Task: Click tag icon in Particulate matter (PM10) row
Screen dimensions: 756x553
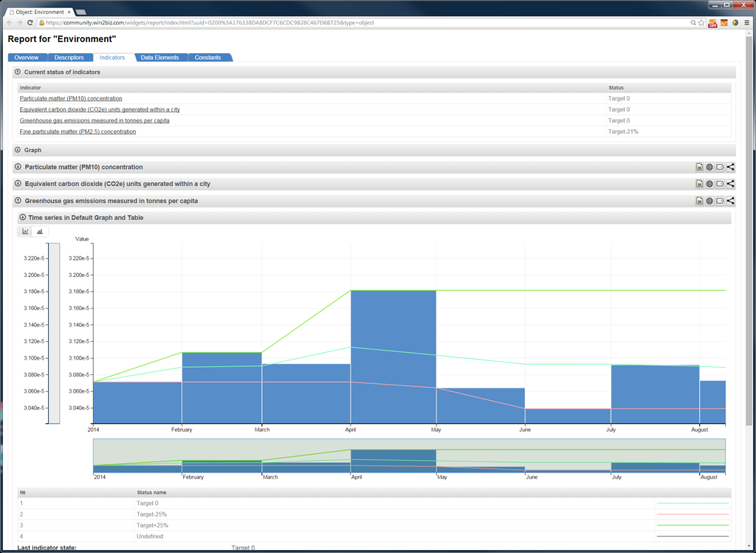Action: pos(720,167)
